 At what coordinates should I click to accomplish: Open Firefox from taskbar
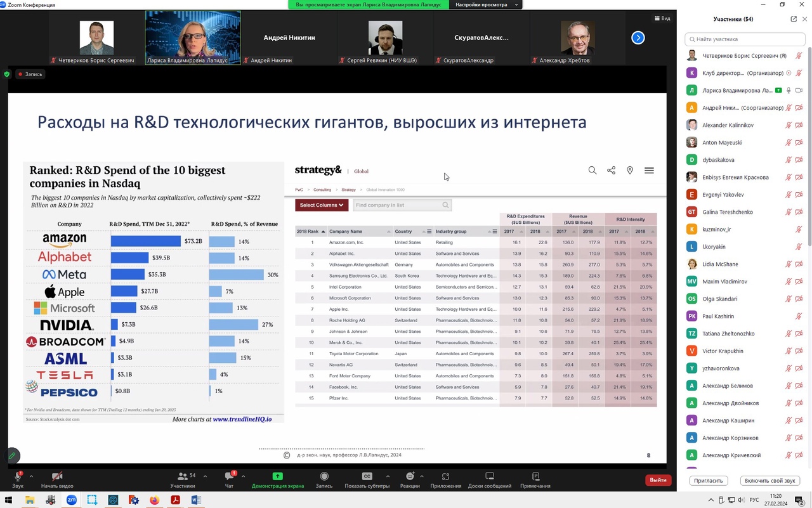point(155,500)
